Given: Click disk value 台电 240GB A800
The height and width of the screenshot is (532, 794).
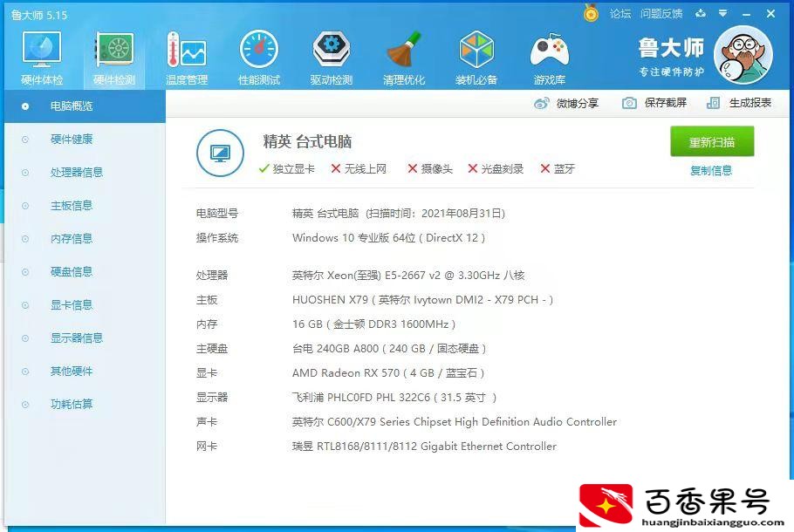Looking at the screenshot, I should [389, 348].
